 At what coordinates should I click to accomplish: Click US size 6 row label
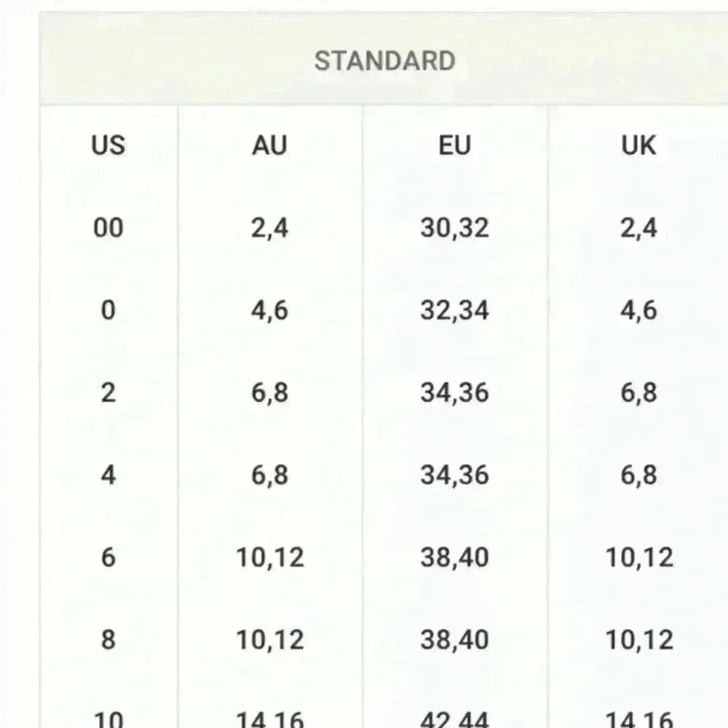[108, 558]
